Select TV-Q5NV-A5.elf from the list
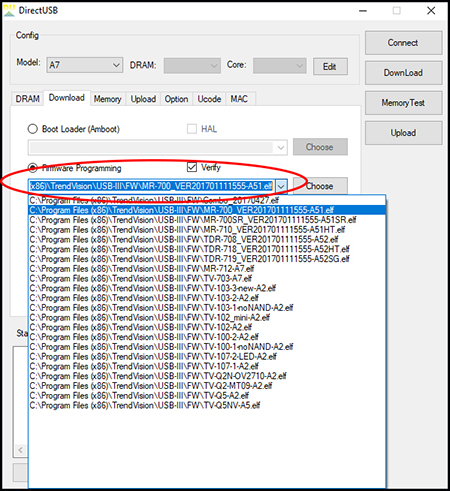Viewport: 450px width, 491px height. click(207, 405)
